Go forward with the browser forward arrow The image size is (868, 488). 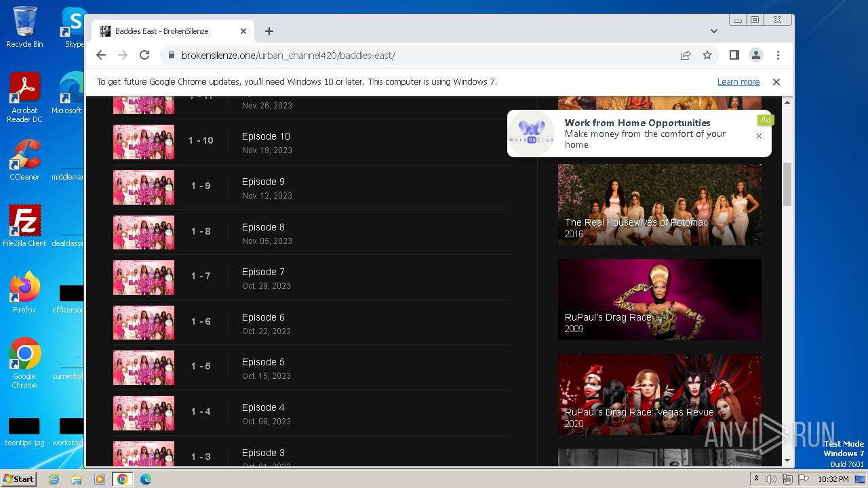coord(123,55)
